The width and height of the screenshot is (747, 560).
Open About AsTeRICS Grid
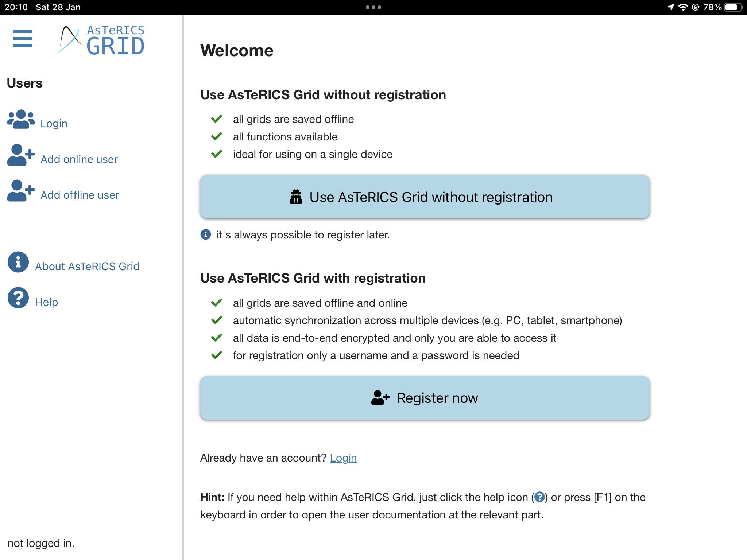pyautogui.click(x=87, y=267)
